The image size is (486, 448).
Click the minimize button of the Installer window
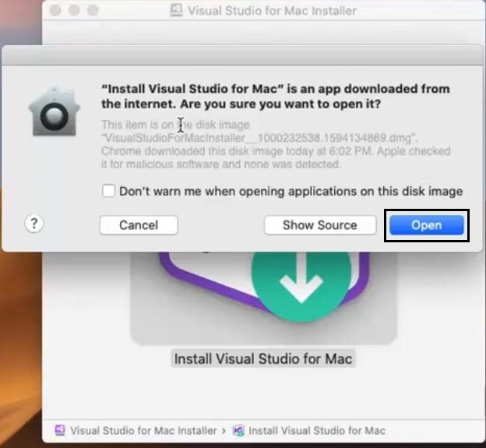74,10
